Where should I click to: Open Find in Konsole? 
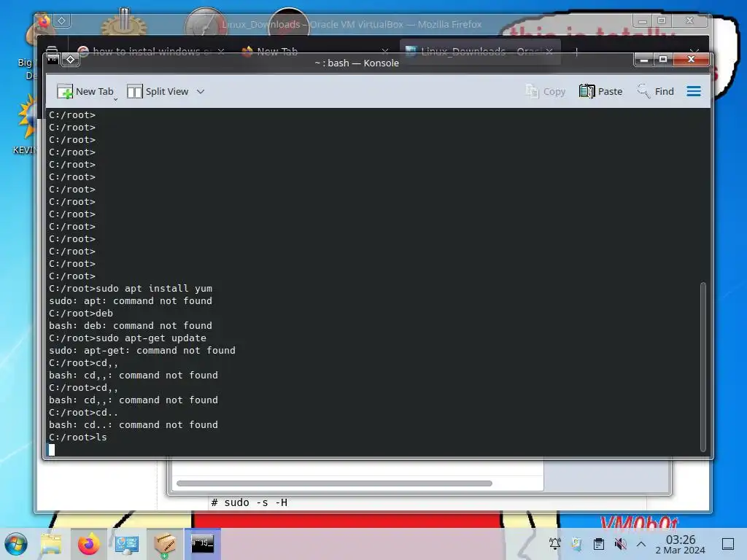tap(656, 91)
